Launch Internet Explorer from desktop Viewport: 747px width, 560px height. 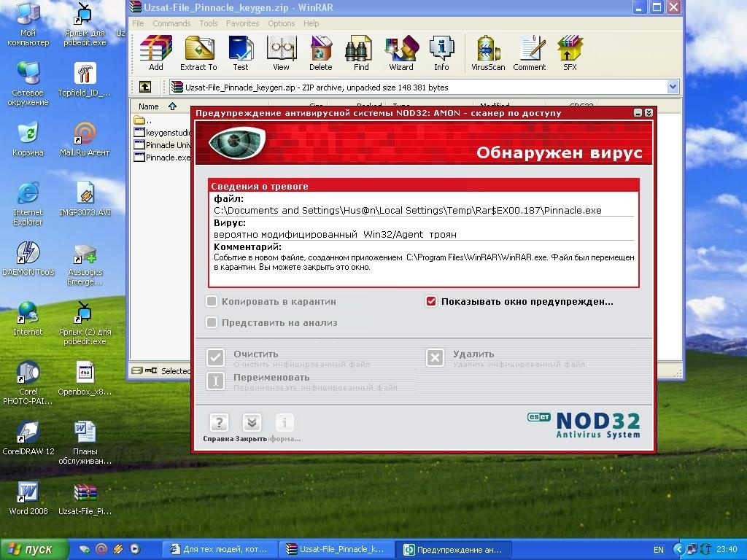(28, 203)
